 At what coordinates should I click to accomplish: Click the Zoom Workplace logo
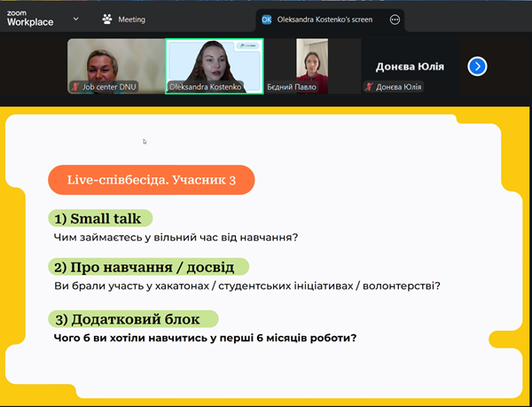point(30,19)
